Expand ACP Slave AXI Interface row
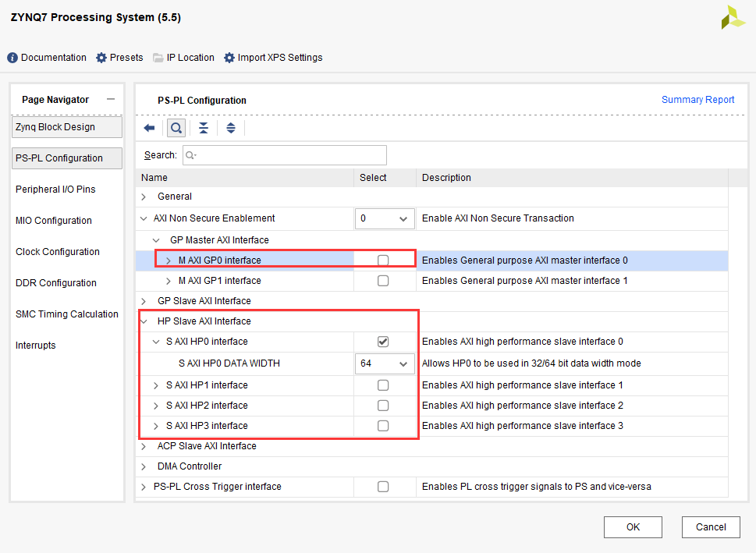The image size is (756, 553). [144, 446]
